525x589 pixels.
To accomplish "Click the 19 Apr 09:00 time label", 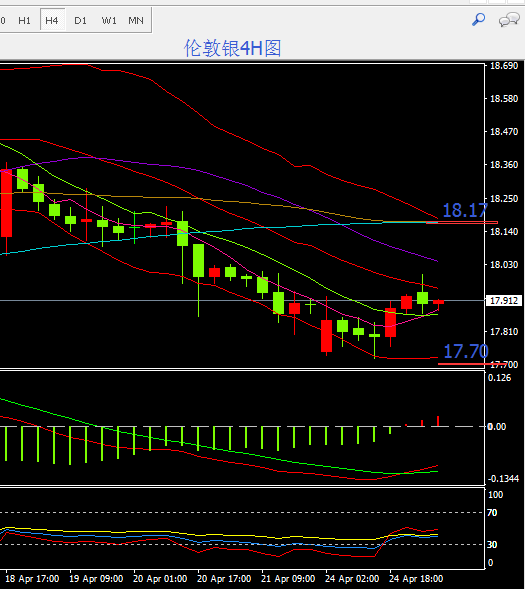I will point(96,578).
